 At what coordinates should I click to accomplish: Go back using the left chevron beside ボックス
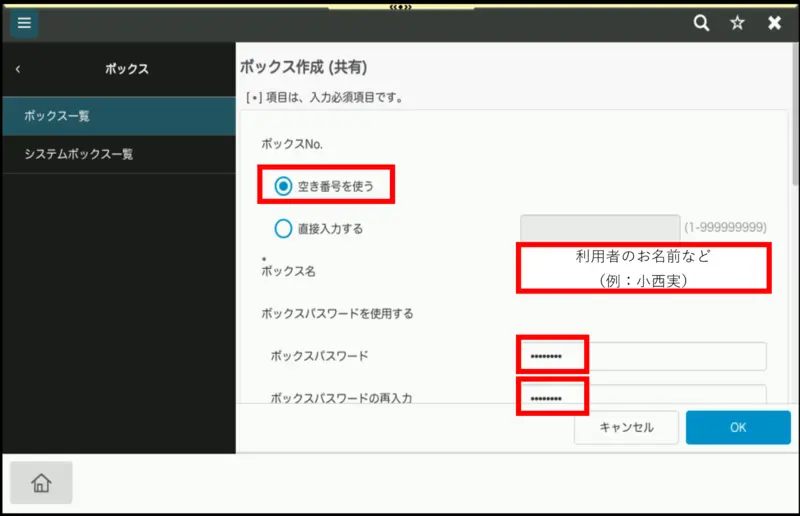point(18,70)
